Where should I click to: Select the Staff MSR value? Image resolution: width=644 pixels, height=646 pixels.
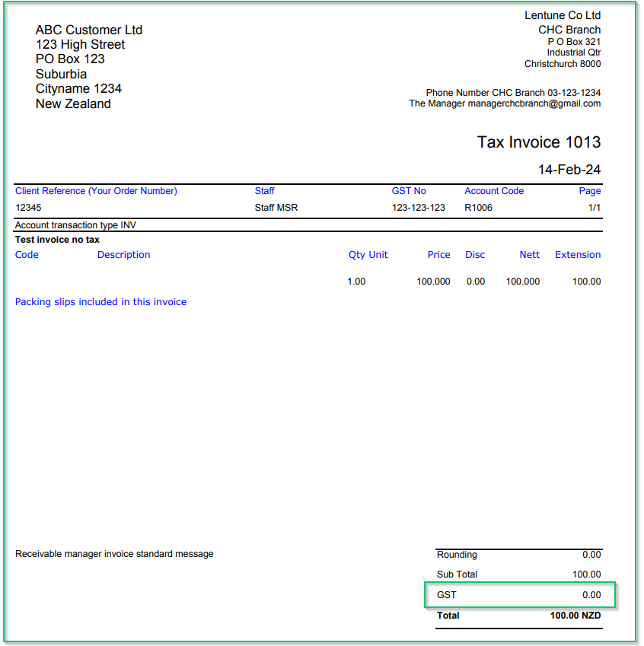tap(274, 207)
